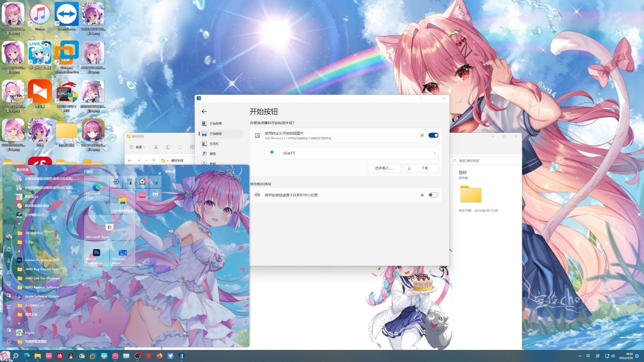Open 开始菜单 settings in the sidebar
The width and height of the screenshot is (644, 362).
215,124
